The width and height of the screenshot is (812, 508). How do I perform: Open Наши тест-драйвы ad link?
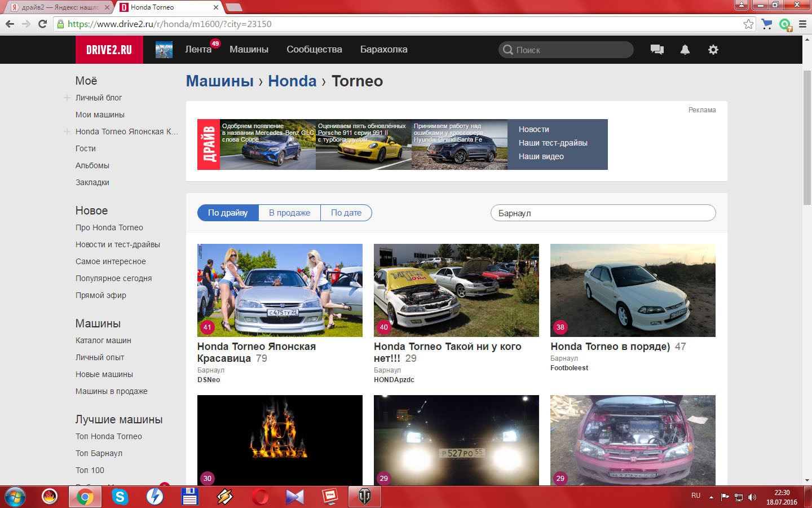point(553,143)
